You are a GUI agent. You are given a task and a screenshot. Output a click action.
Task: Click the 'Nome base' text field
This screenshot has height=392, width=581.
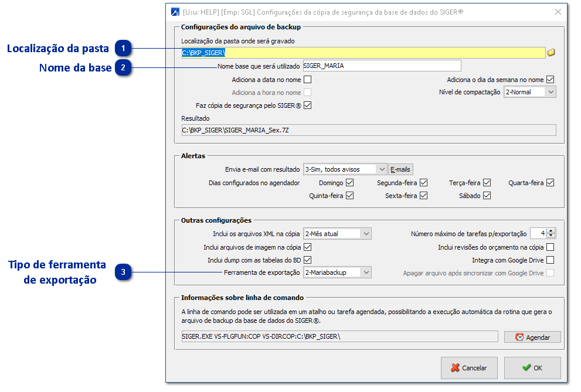[381, 66]
